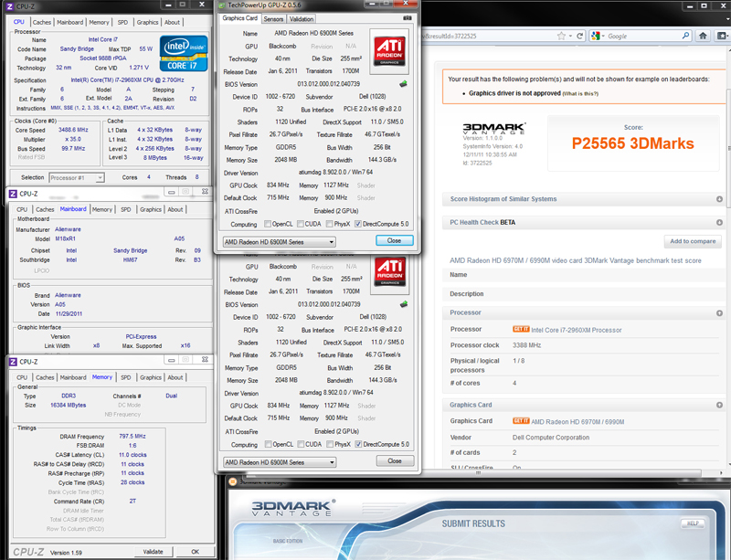Click the orange 3DMark Vantage window icon
Viewport: 731px width, 560px height.
[233, 481]
